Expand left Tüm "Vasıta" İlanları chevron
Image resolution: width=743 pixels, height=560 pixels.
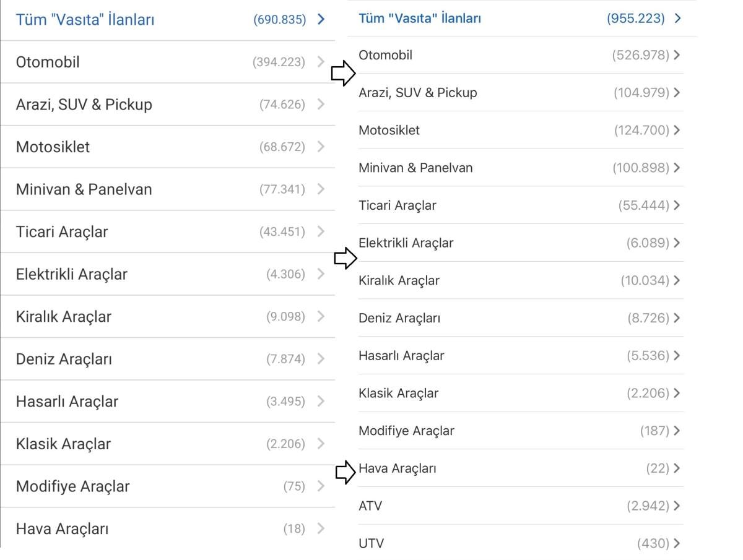coord(321,19)
